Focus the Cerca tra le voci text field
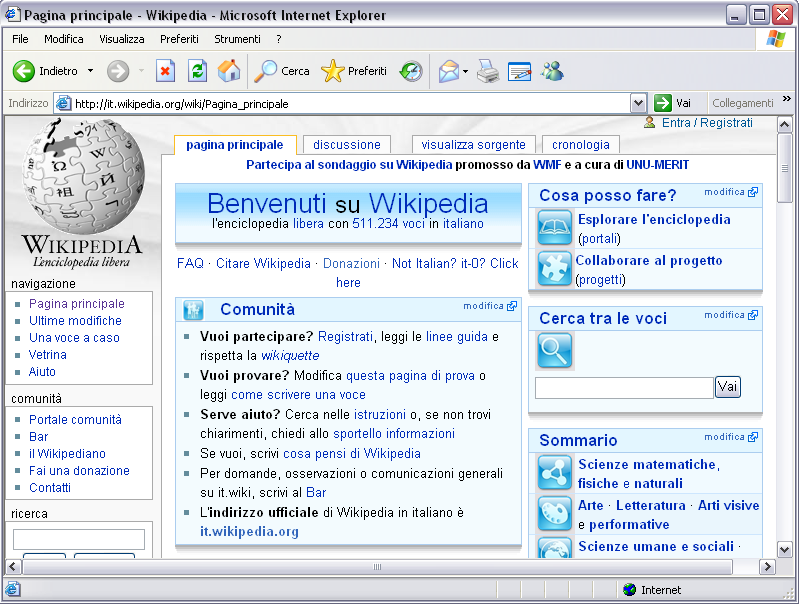Screen dimensions: 799x604 624,387
